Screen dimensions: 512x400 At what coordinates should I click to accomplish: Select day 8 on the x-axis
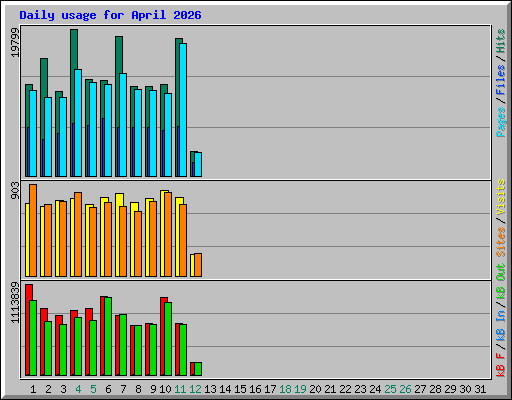tap(138, 389)
